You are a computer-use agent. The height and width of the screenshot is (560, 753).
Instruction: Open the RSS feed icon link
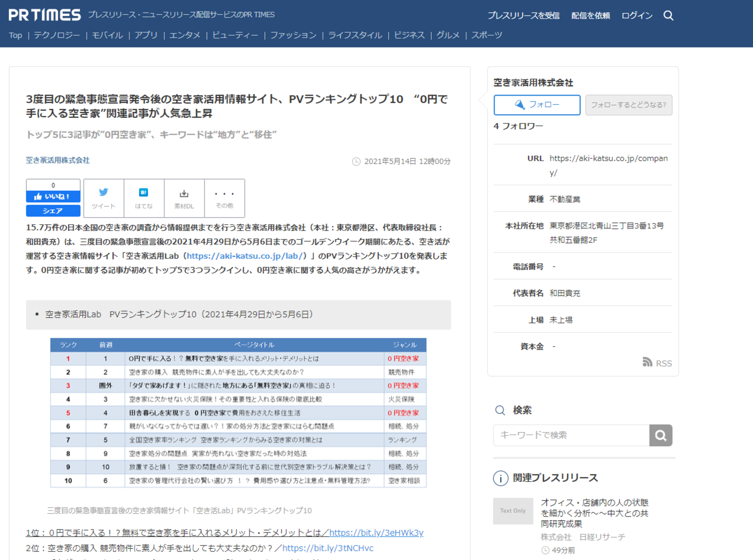(x=657, y=363)
